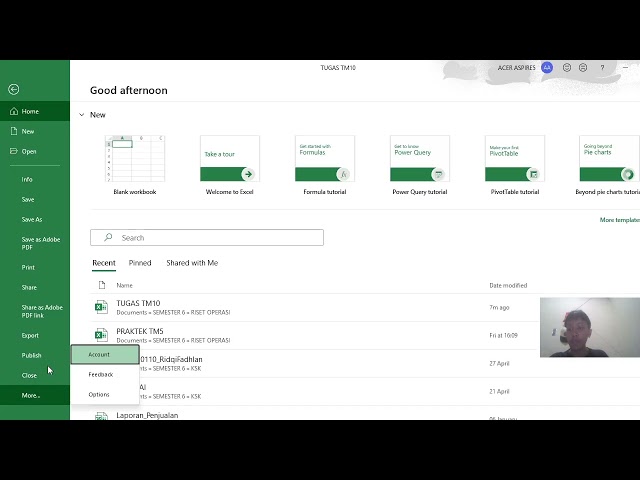Click the question mark help icon
This screenshot has height=480, width=640.
[602, 68]
